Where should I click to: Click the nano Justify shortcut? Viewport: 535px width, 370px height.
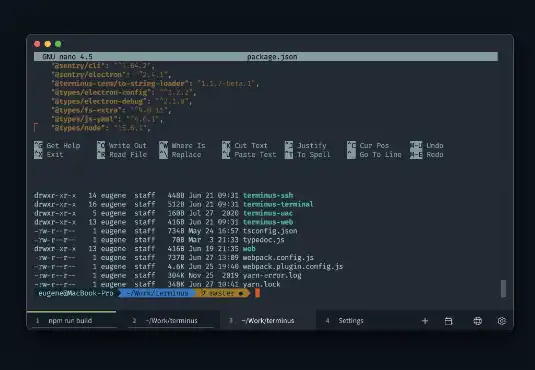306,145
